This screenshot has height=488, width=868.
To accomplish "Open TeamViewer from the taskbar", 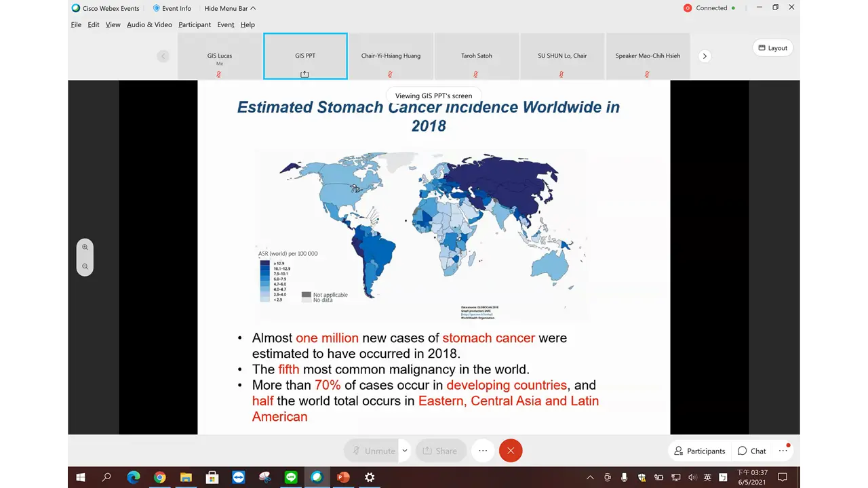I will (x=238, y=477).
